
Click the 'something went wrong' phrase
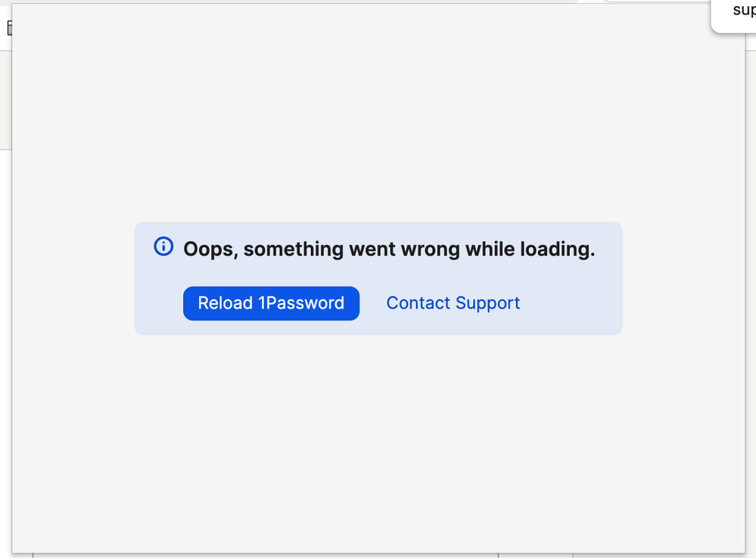pos(351,249)
